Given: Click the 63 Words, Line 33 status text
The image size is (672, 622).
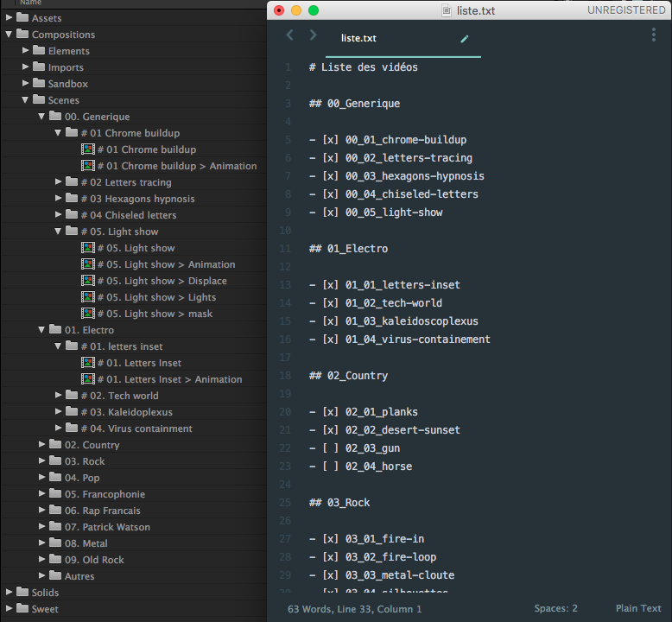Looking at the screenshot, I should (x=354, y=609).
